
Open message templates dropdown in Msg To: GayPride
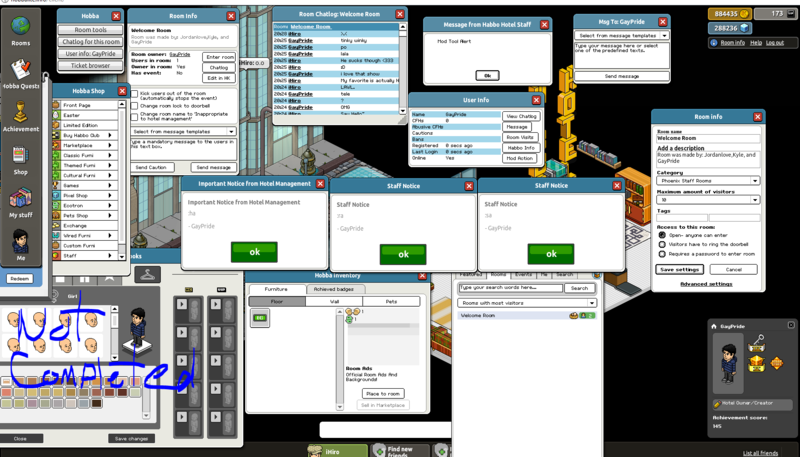point(621,36)
